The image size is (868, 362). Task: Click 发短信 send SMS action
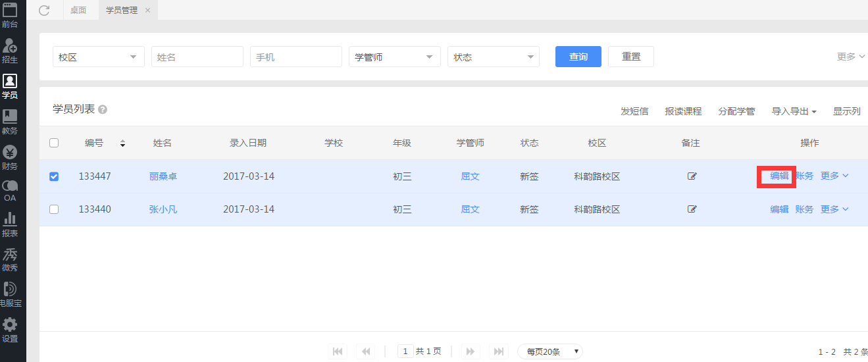[x=634, y=111]
